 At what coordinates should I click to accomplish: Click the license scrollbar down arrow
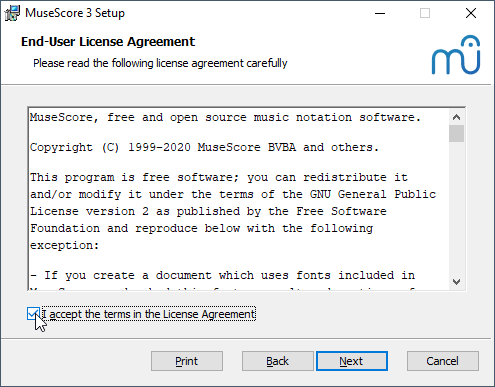(456, 282)
